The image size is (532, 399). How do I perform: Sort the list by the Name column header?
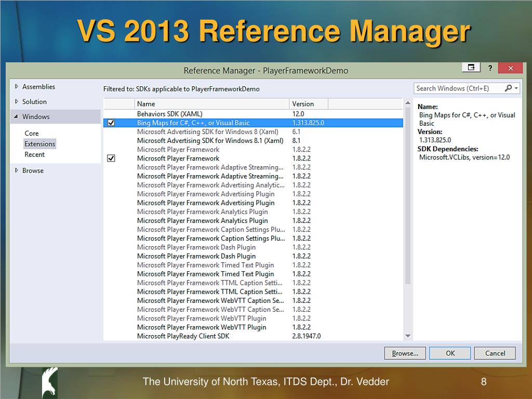click(x=212, y=104)
